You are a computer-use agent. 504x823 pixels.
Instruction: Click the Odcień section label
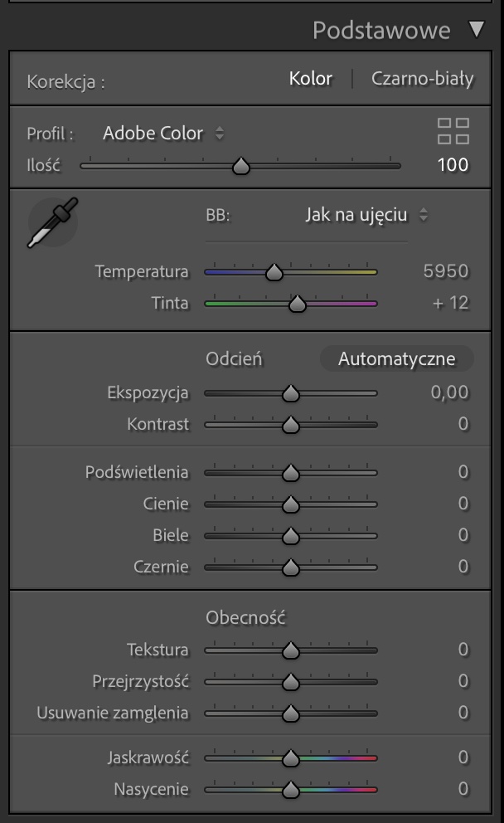click(234, 359)
